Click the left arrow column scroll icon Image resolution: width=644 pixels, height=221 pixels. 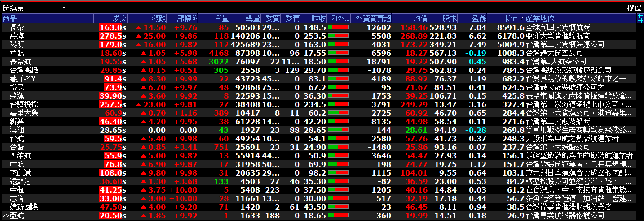[x=640, y=16]
